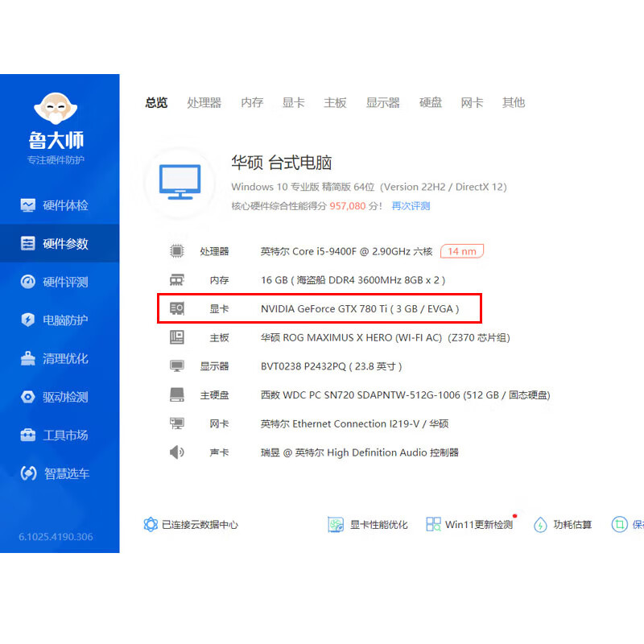Select 硬件参数 in the sidebar
The height and width of the screenshot is (644, 644).
click(x=56, y=244)
